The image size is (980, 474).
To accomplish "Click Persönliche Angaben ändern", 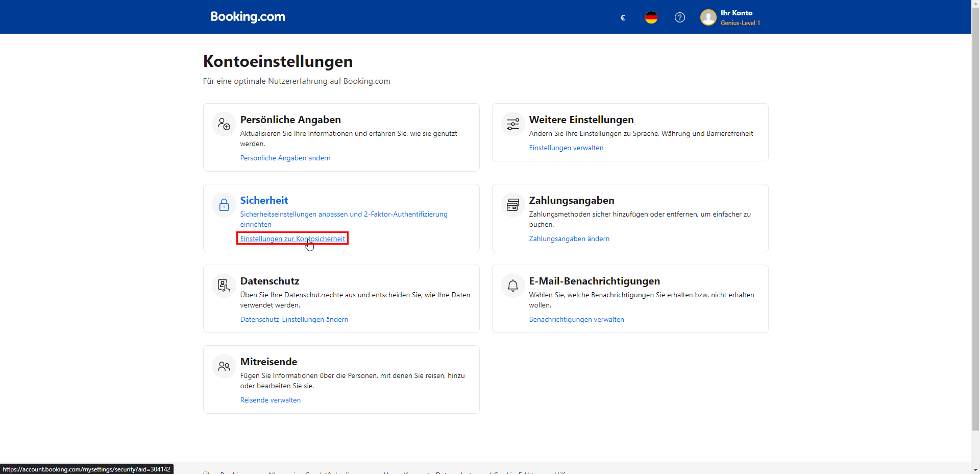I will click(285, 158).
